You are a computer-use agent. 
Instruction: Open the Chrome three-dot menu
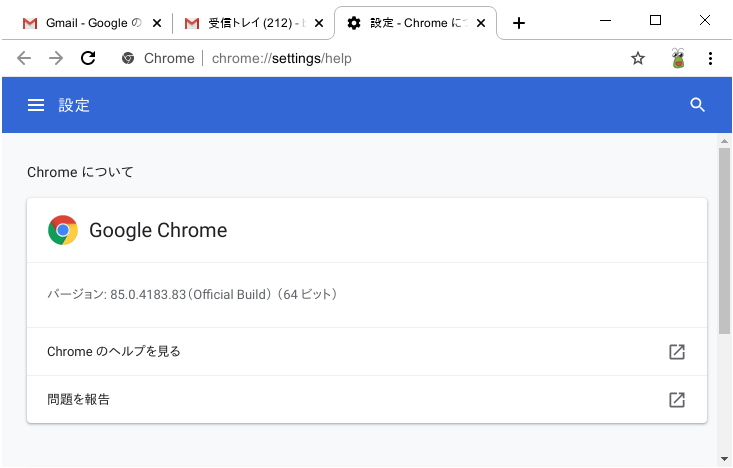tap(710, 58)
